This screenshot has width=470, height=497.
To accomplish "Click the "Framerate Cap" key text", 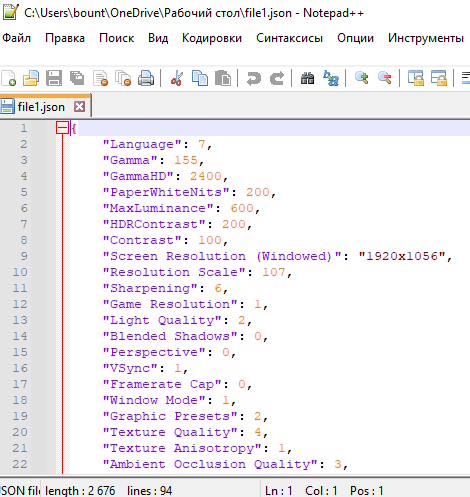I will pyautogui.click(x=162, y=384).
